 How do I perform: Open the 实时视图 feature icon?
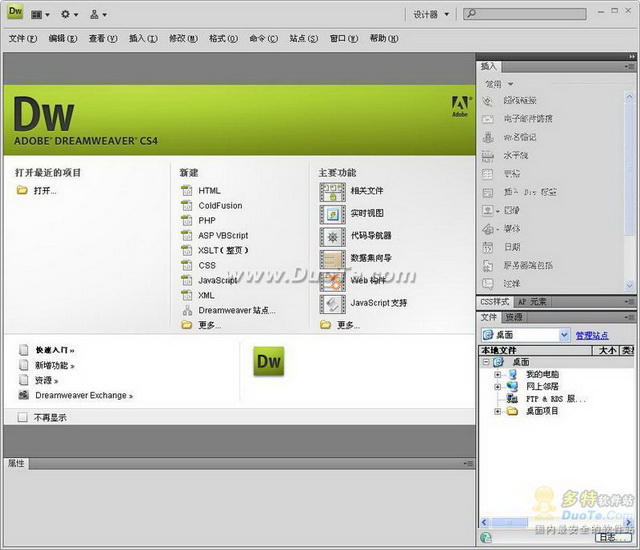332,215
